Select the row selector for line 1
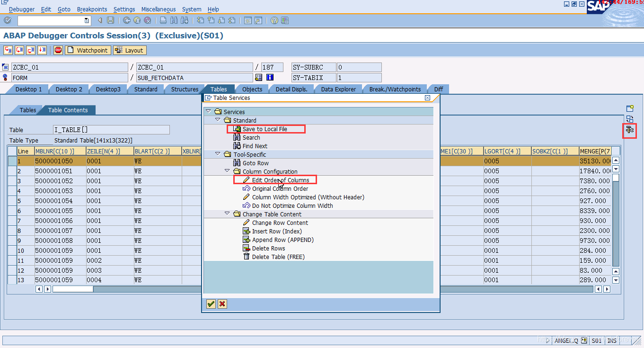This screenshot has height=348, width=644. 12,161
